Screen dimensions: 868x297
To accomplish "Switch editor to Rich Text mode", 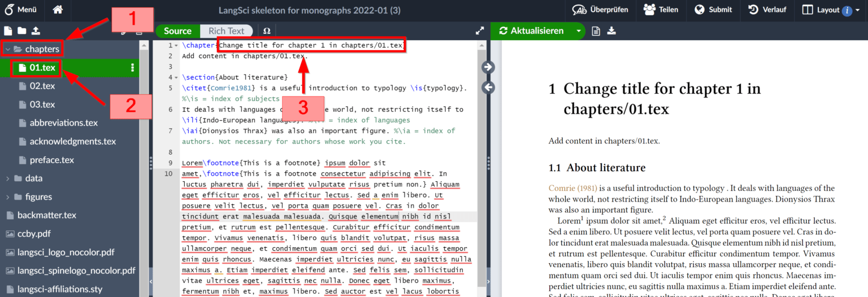I will point(227,31).
